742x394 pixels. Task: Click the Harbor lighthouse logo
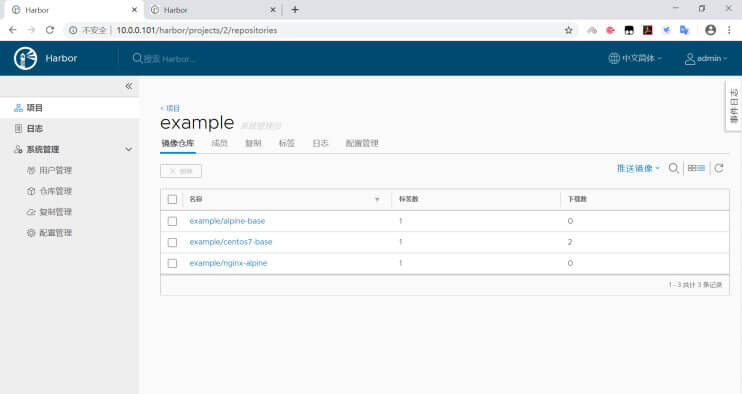(26, 58)
